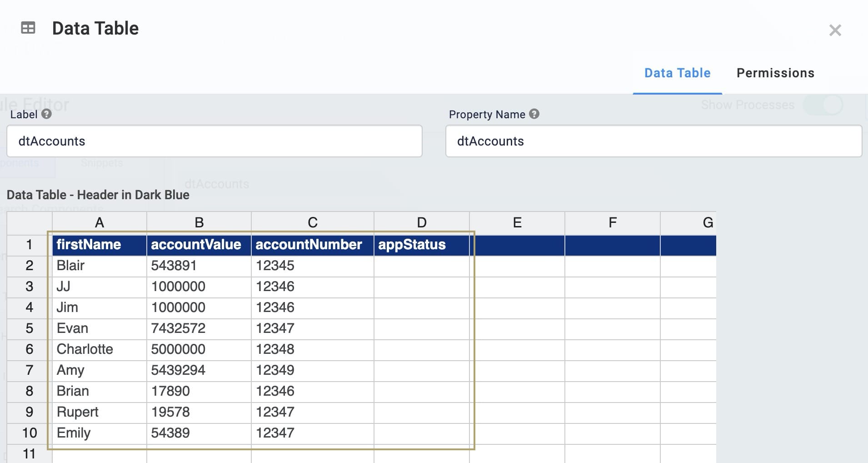Click the appStatus header cell

(422, 245)
